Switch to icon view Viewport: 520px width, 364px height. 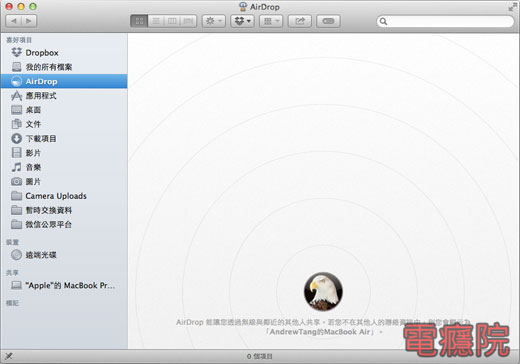[x=139, y=21]
